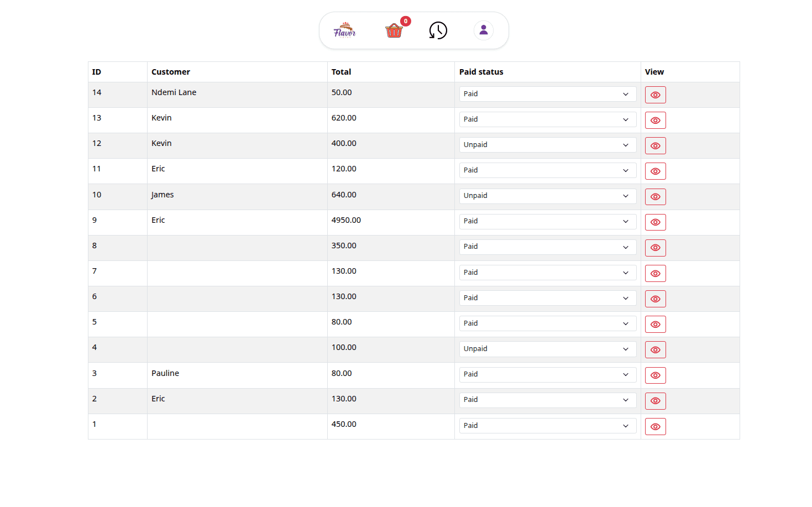The height and width of the screenshot is (507, 812).
Task: Open the shopping cart with 0 items
Action: coord(394,30)
